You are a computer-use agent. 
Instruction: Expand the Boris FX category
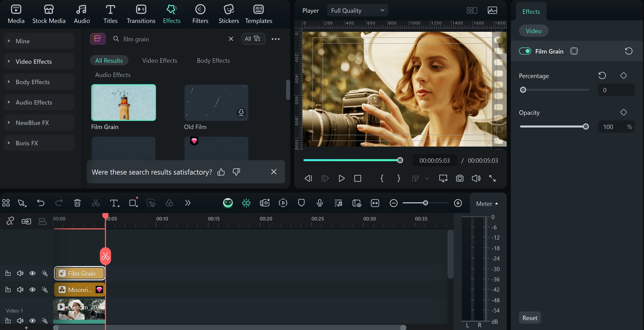coord(39,143)
